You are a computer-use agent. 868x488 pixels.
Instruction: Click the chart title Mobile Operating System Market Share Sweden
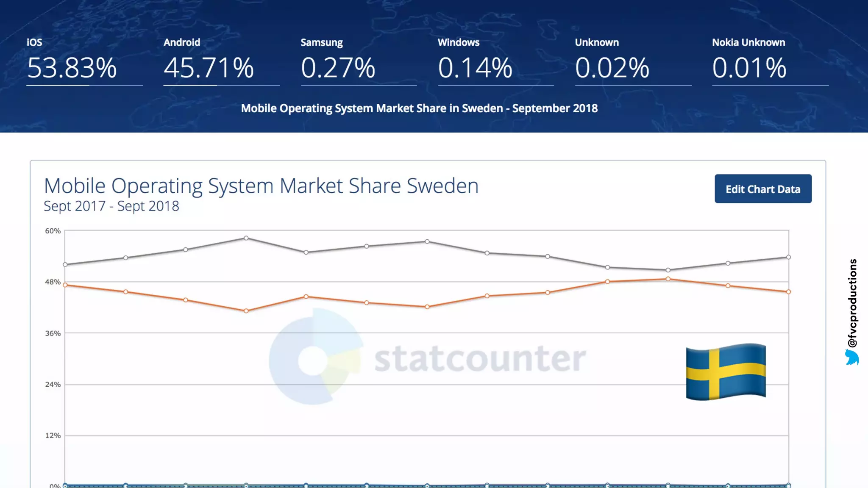[x=261, y=186]
